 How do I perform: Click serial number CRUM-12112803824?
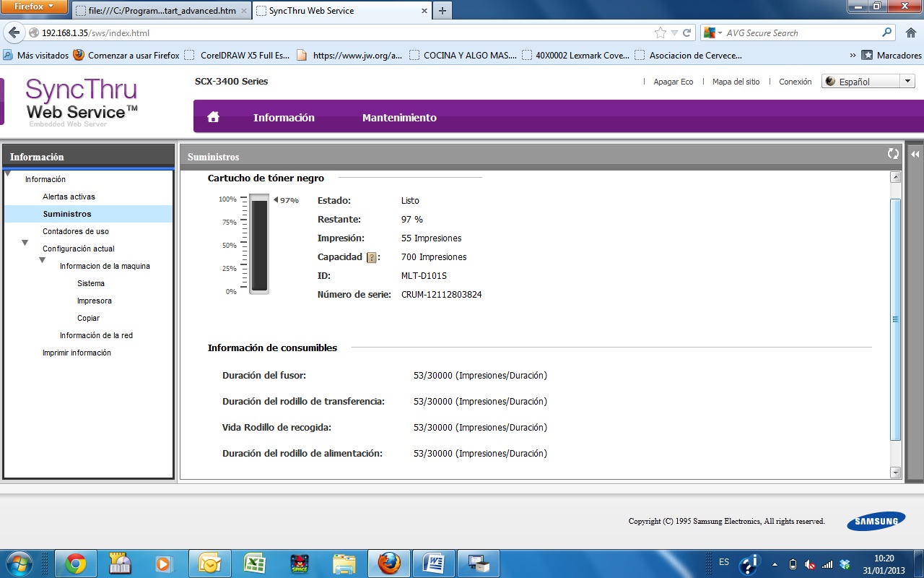(x=441, y=295)
